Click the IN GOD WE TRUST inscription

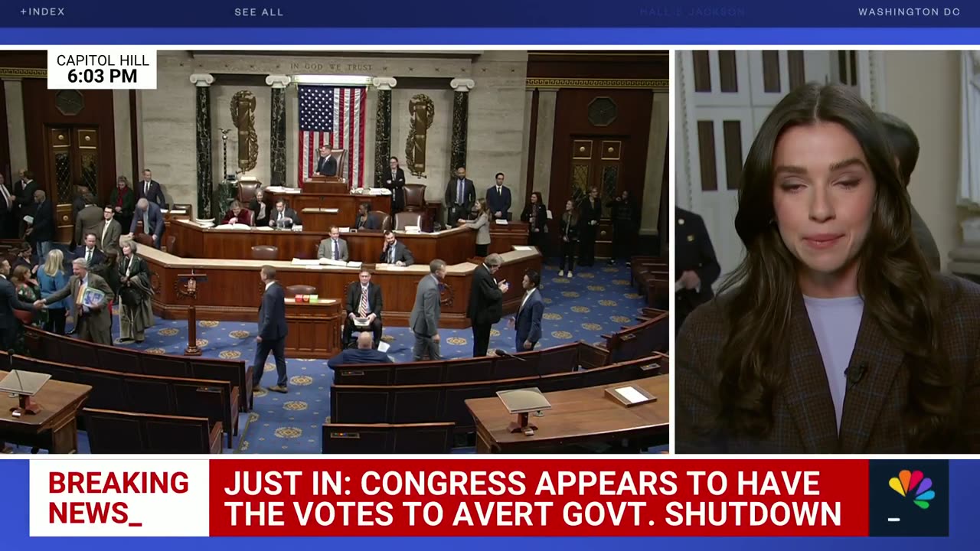[332, 67]
